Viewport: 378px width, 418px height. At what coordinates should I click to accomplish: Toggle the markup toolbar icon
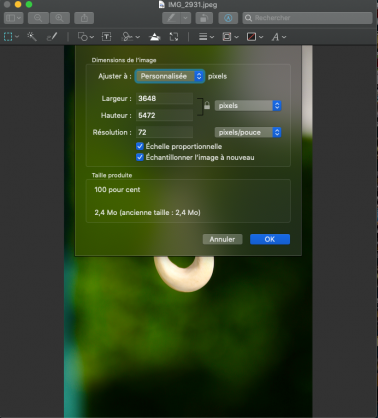point(228,18)
